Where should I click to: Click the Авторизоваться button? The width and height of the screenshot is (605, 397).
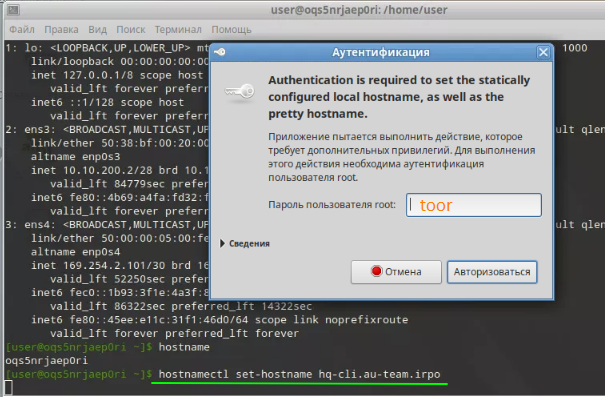(492, 272)
